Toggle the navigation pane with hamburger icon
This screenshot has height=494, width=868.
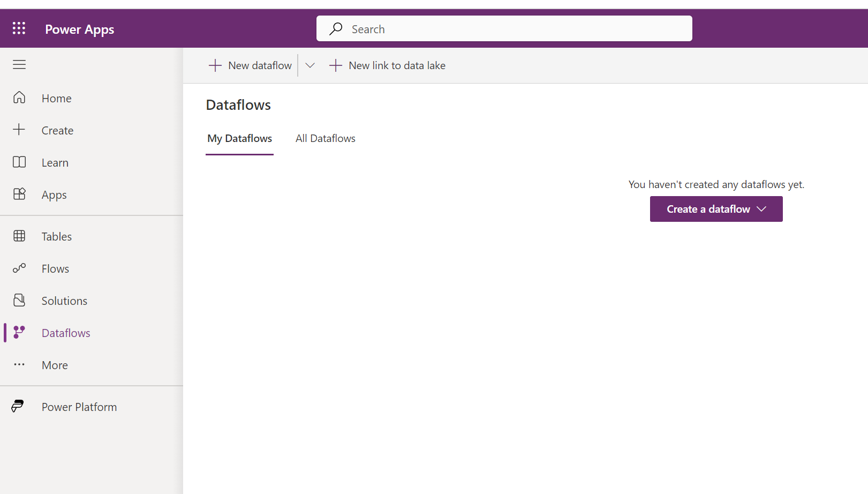(19, 64)
